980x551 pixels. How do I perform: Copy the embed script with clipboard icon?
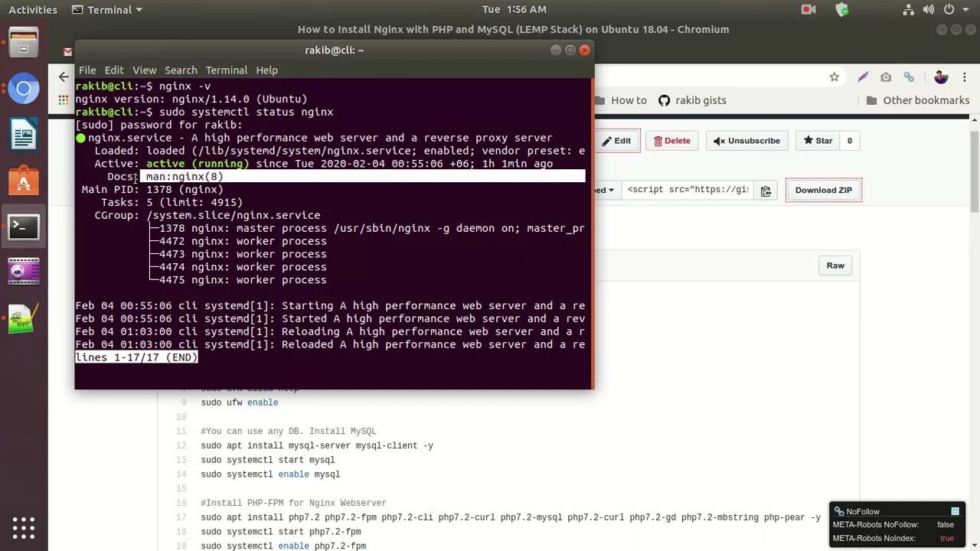click(x=766, y=191)
